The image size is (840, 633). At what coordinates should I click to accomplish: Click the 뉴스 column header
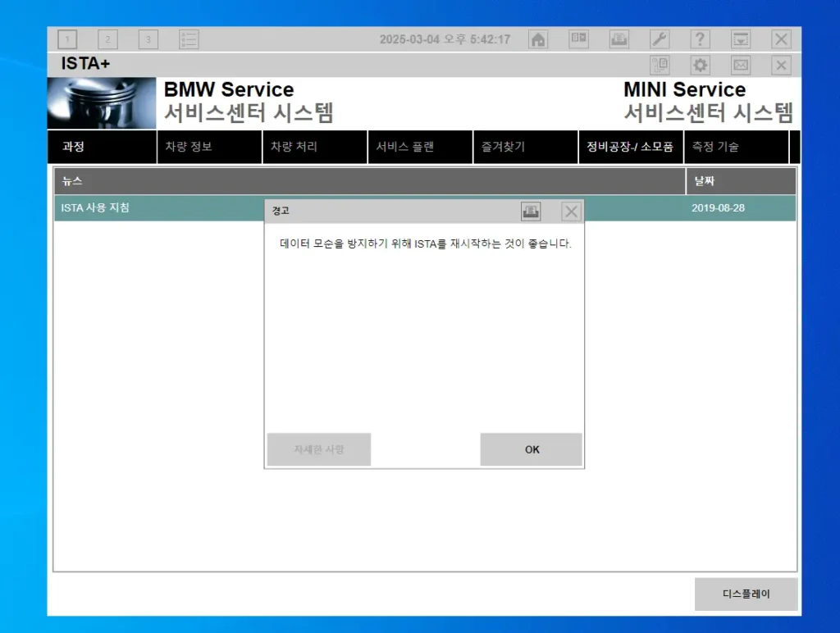tap(370, 181)
